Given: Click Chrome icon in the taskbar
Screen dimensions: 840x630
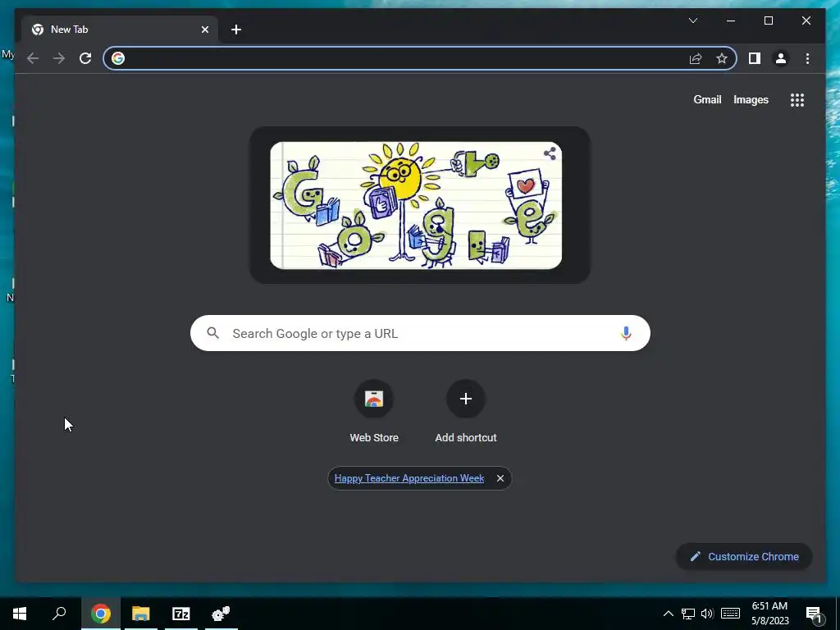Looking at the screenshot, I should click(x=100, y=614).
